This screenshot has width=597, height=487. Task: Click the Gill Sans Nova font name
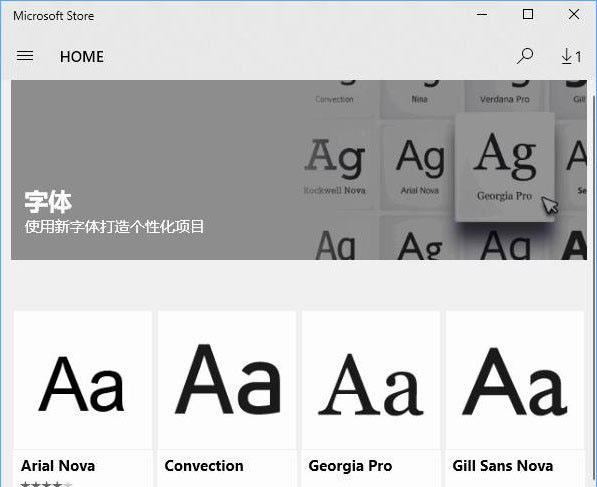point(503,466)
